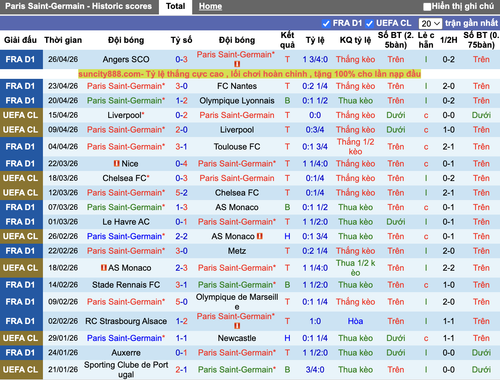Open the 0-3 score of Angers SCO match
The width and height of the screenshot is (500, 380).
(x=181, y=59)
